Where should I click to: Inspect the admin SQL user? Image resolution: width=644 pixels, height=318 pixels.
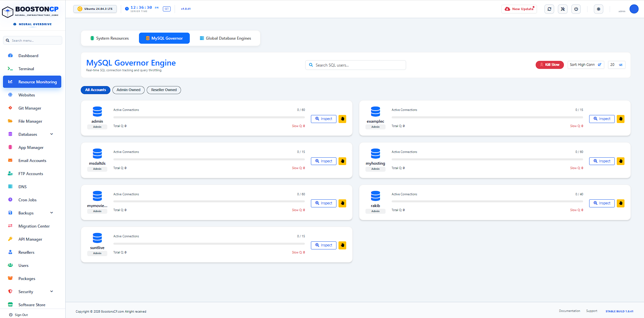point(324,119)
